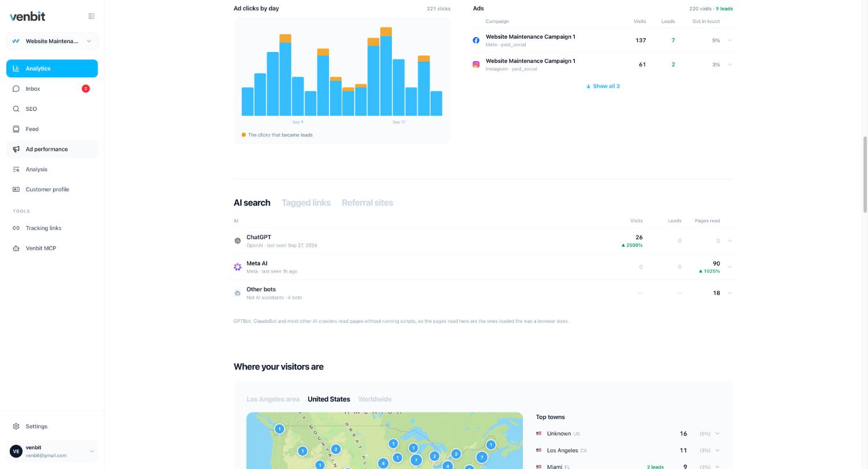The width and height of the screenshot is (868, 469).
Task: Open the Tracking links chain icon
Action: pos(16,228)
